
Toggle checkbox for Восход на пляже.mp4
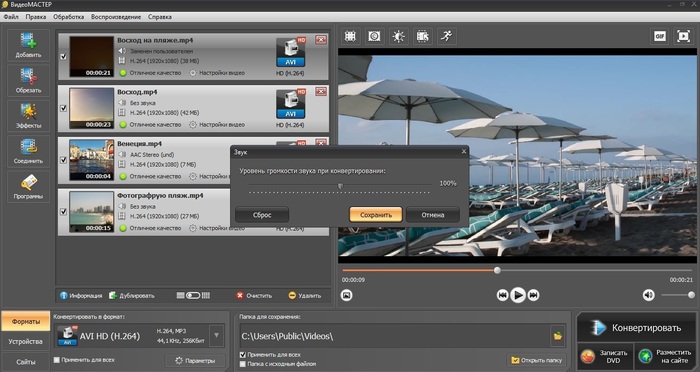[63, 56]
